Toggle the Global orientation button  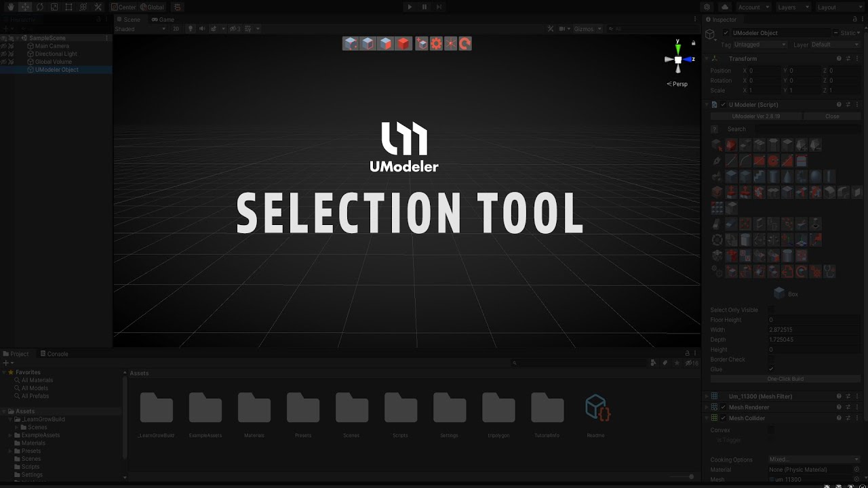[152, 7]
